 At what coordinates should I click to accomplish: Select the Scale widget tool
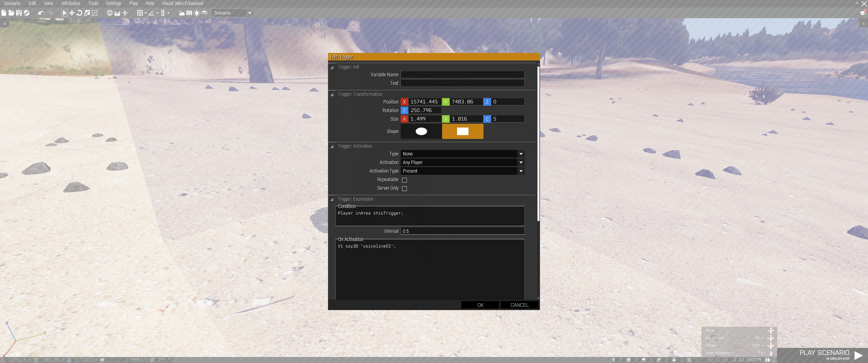click(x=87, y=13)
